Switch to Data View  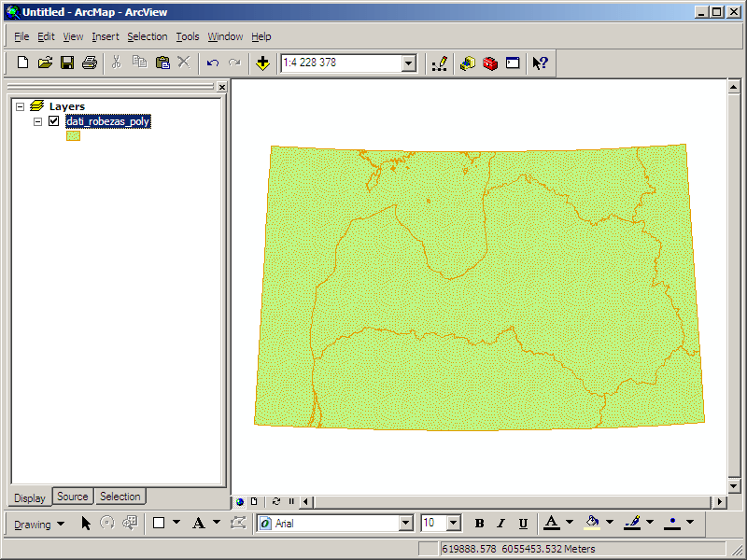240,501
